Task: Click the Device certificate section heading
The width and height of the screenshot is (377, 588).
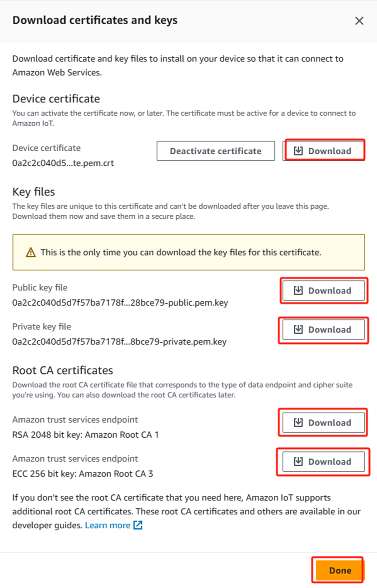Action: click(x=56, y=98)
